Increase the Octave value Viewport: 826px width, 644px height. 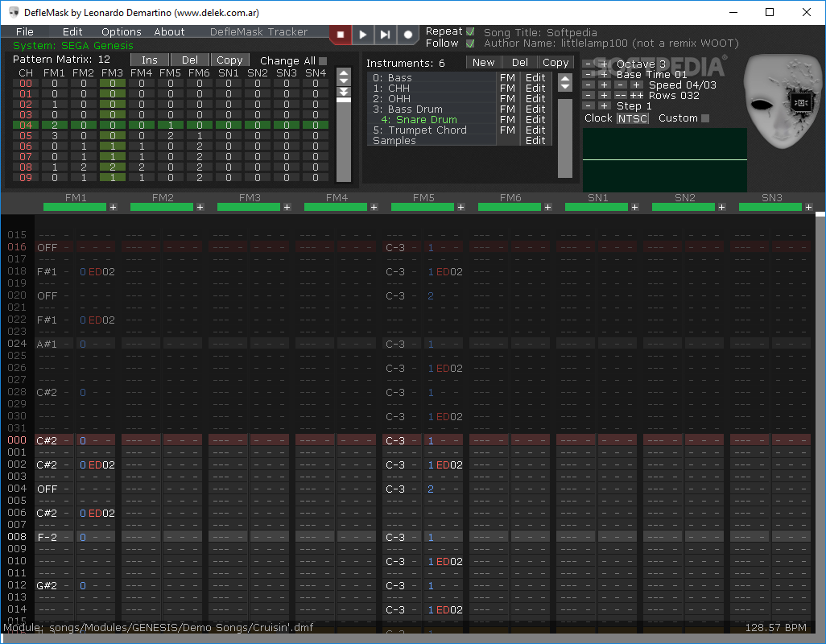(x=605, y=64)
